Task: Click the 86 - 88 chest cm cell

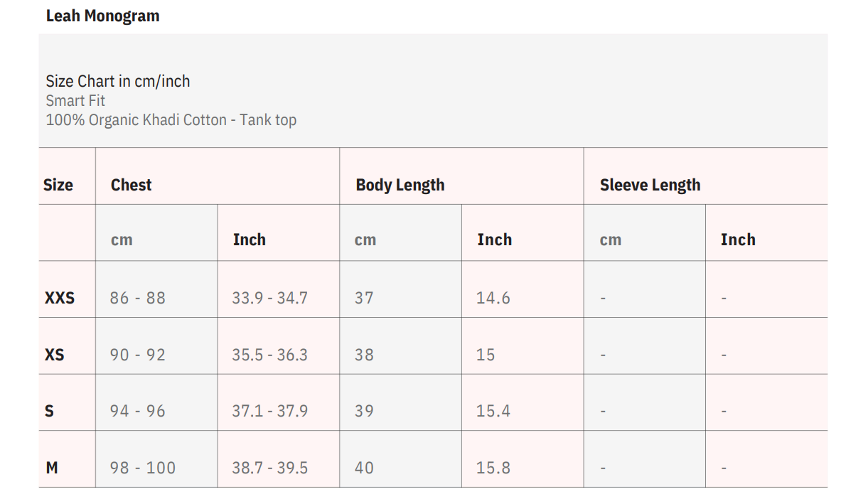Action: click(x=137, y=298)
